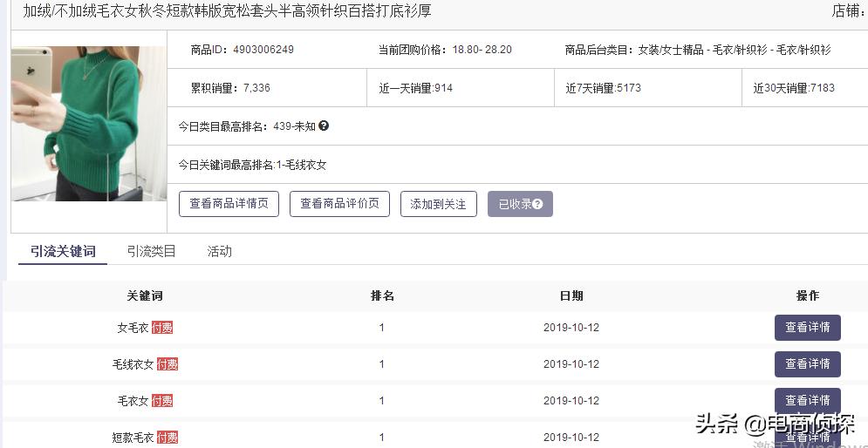868x448 pixels.
Task: Select the 付费 badge next to 毛衣女
Action: pyautogui.click(x=162, y=401)
